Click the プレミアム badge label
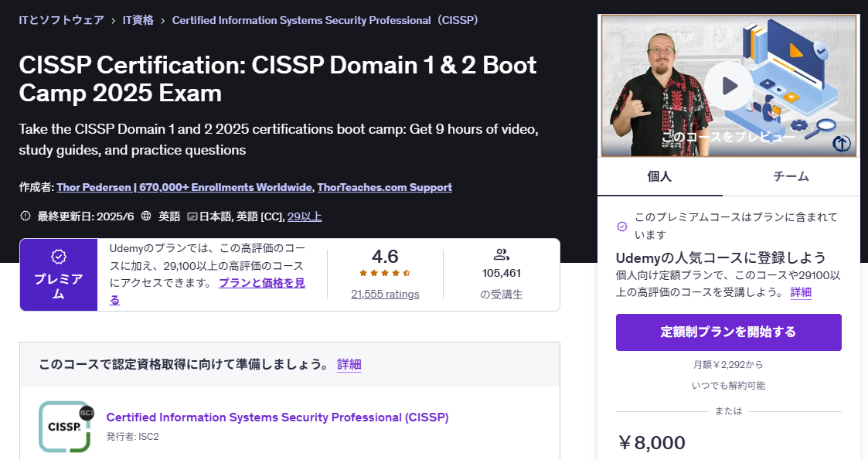Image resolution: width=868 pixels, height=460 pixels. tap(59, 286)
